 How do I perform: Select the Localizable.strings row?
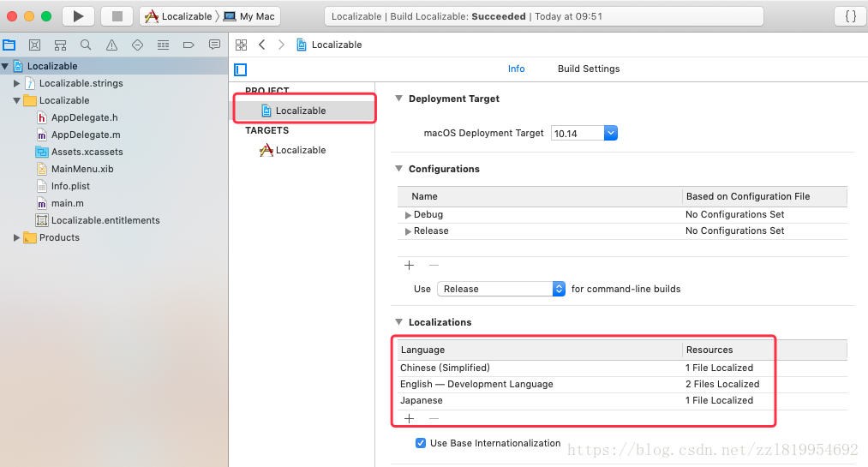(114, 84)
